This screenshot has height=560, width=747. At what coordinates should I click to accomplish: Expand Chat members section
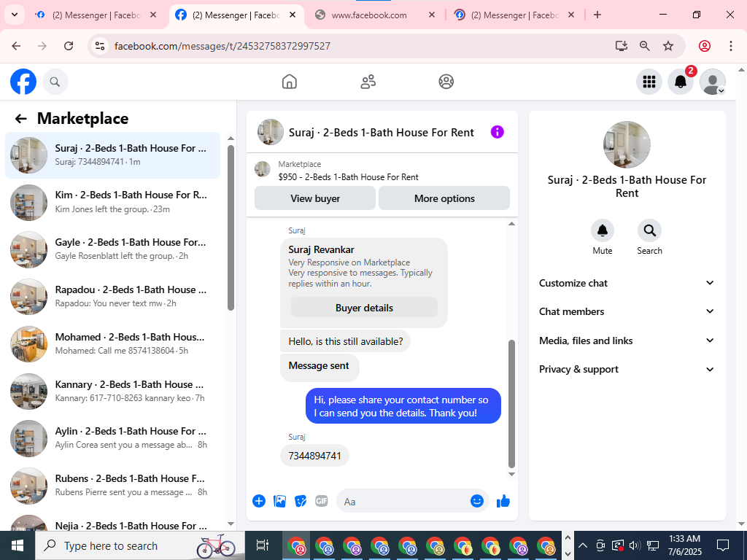(627, 311)
